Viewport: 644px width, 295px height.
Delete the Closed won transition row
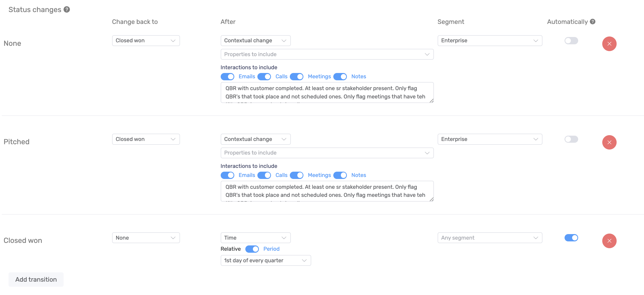coord(609,241)
